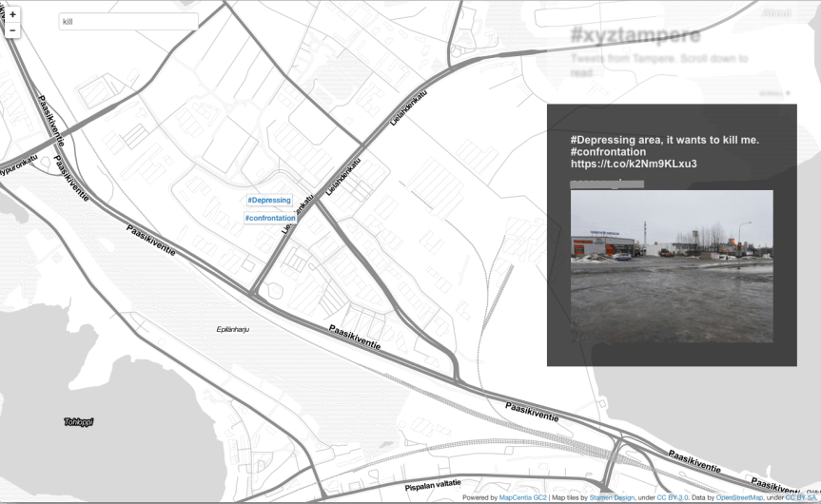Click the #Depressing hashtag map label
Screen dimensions: 821x504
pos(268,200)
